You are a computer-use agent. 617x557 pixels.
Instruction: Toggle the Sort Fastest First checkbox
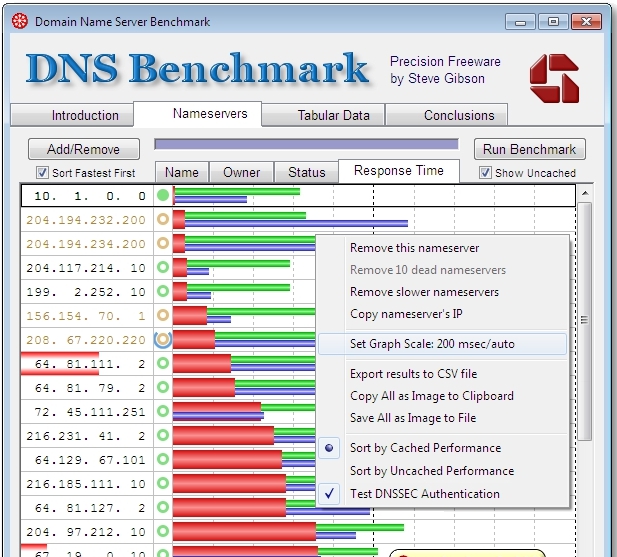click(42, 172)
